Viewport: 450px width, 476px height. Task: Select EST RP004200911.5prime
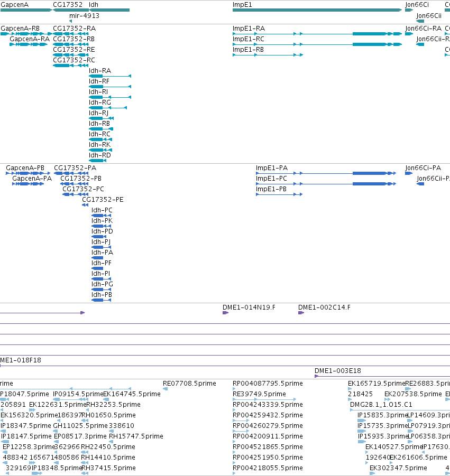(234, 441)
